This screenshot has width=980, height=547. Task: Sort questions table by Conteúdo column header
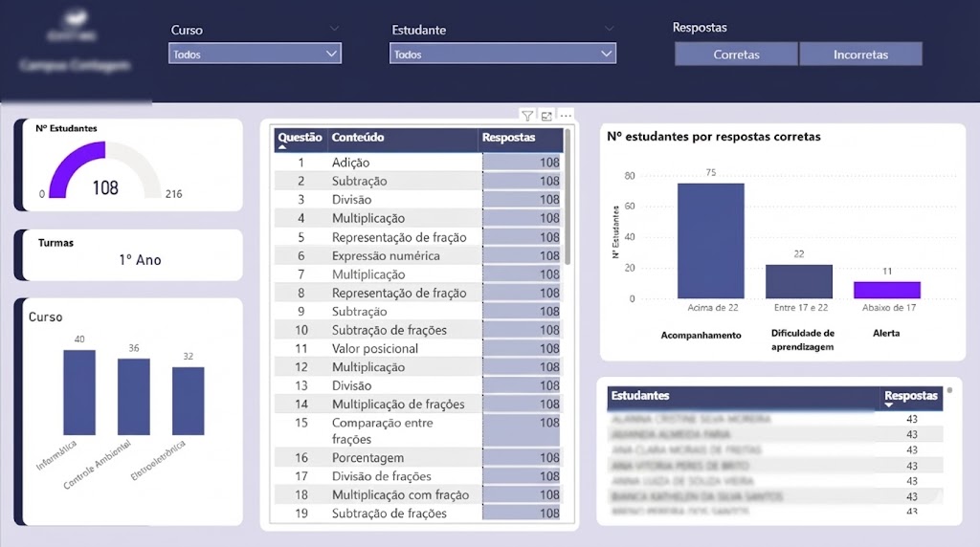point(358,138)
